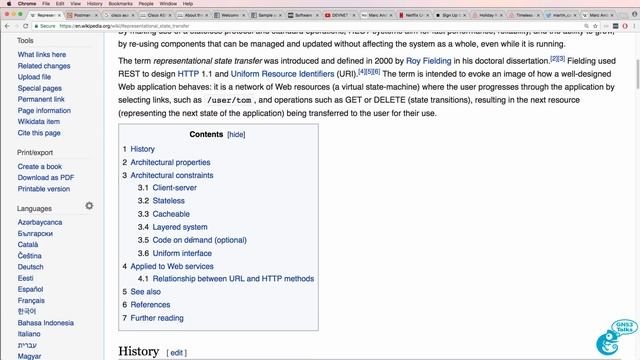640x360 pixels.
Task: Switch article language to Deutsch
Action: [30, 267]
